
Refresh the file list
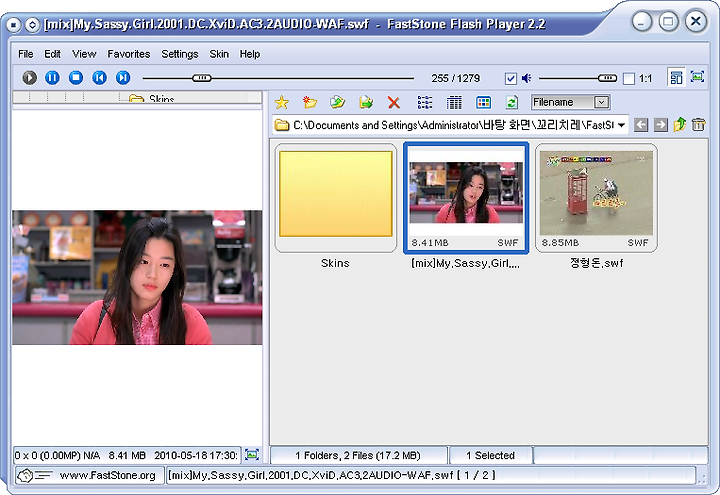click(512, 102)
